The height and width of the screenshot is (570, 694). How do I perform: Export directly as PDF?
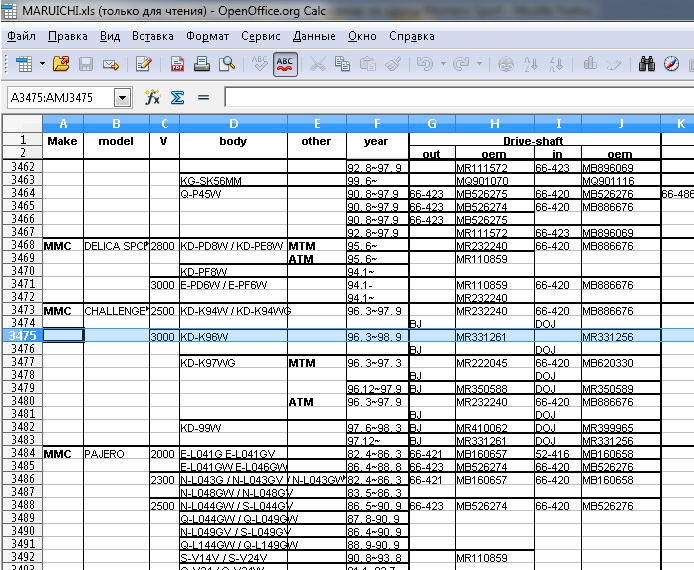177,64
